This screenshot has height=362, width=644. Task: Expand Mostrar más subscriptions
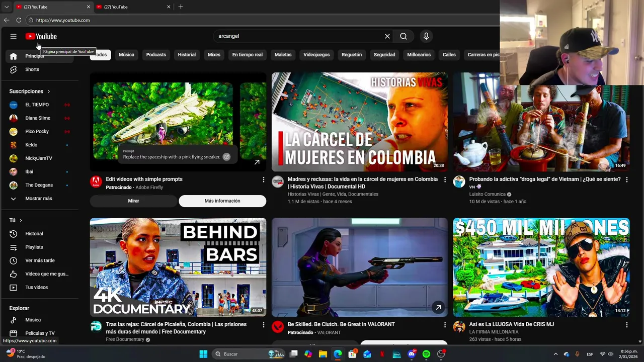click(x=39, y=199)
